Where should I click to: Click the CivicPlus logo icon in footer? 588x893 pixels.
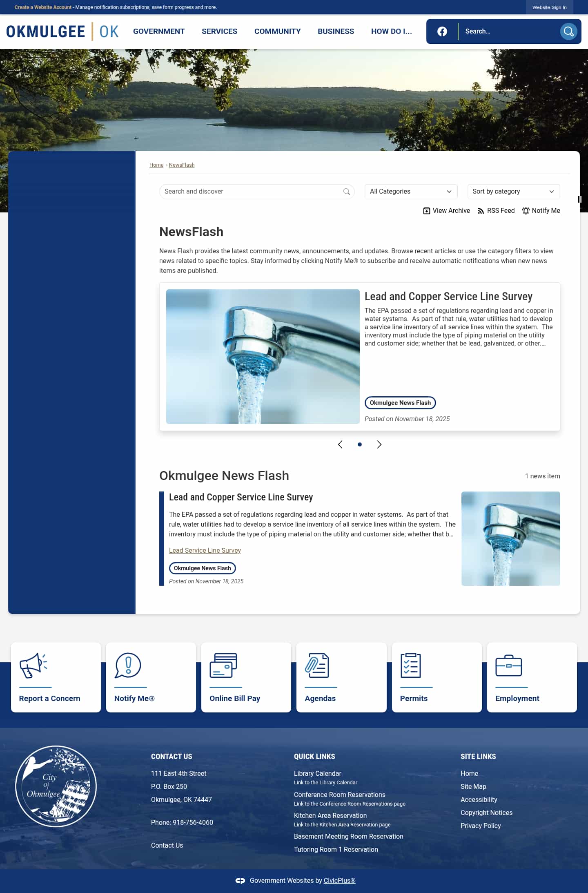pyautogui.click(x=240, y=881)
